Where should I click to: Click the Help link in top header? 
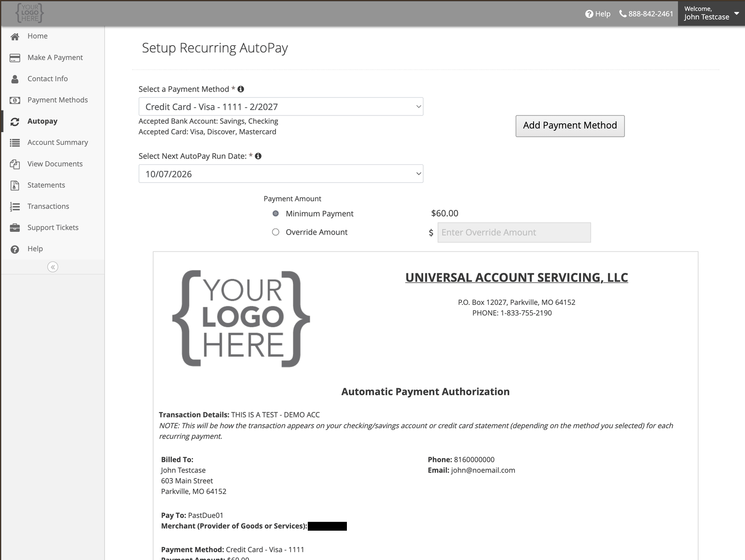tap(598, 14)
